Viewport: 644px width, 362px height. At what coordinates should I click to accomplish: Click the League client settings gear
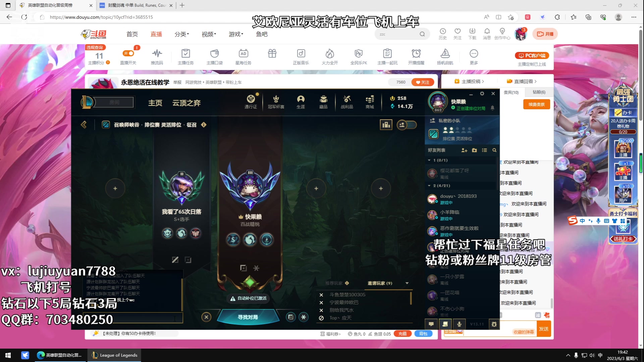click(x=482, y=94)
